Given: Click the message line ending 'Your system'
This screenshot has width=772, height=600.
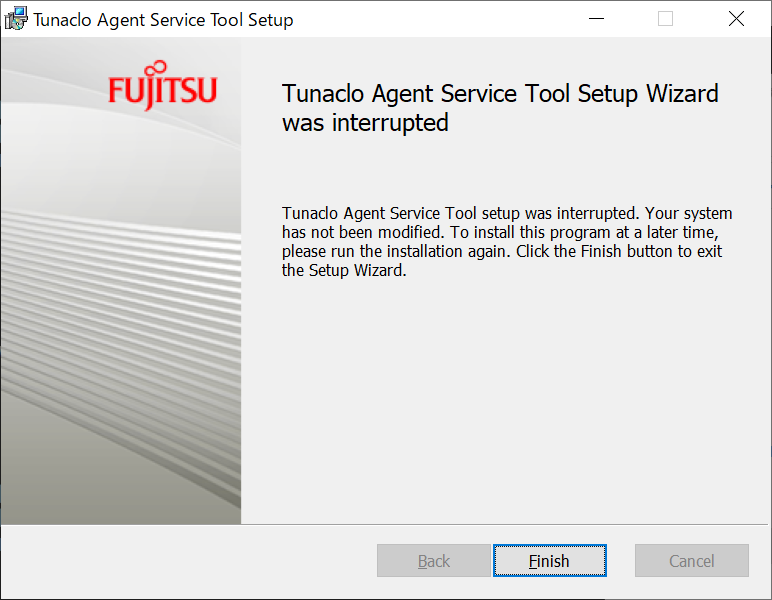Looking at the screenshot, I should click(507, 214).
